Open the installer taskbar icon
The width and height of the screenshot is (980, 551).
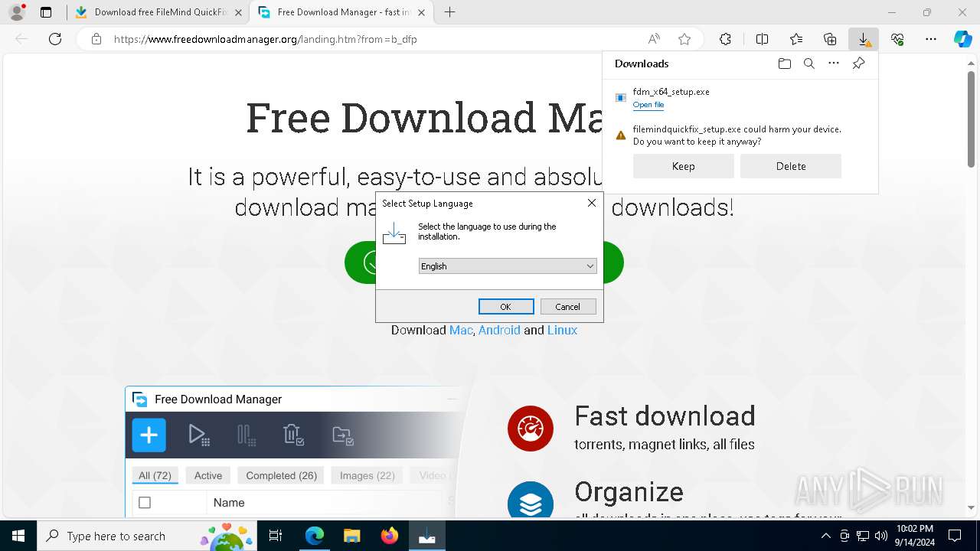(x=426, y=536)
